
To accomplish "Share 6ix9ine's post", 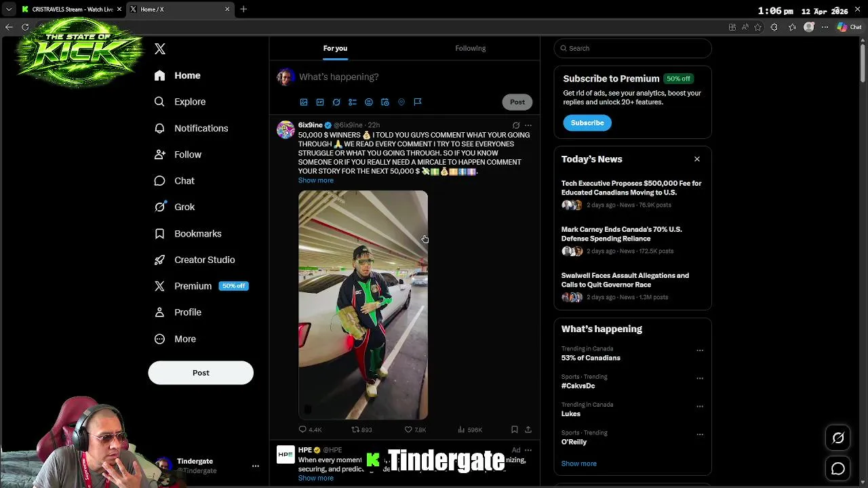I will [528, 430].
